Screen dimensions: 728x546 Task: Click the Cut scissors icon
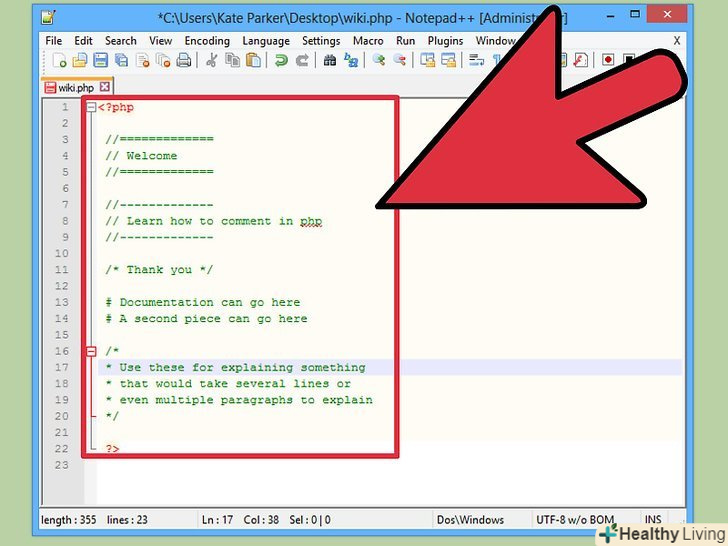211,61
